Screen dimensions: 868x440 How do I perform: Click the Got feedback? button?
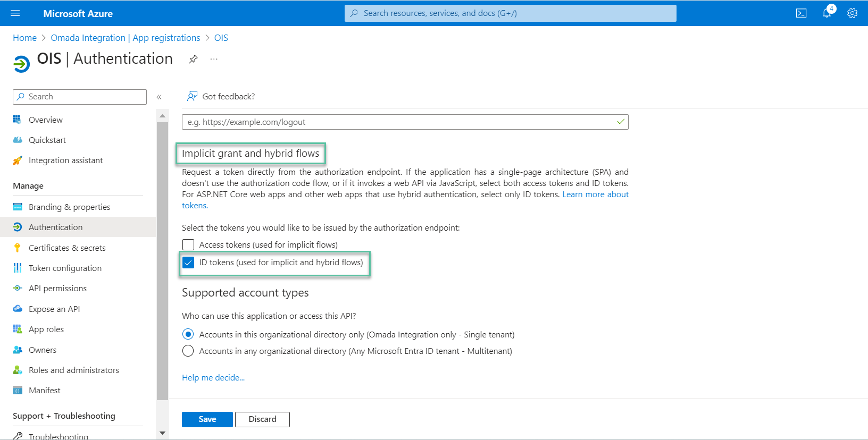pos(221,96)
